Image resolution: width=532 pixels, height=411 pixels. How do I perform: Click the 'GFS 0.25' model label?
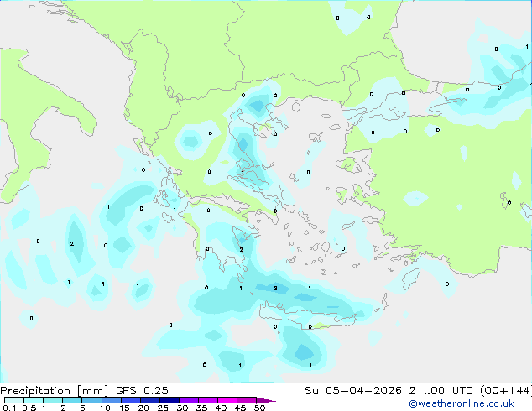pos(142,390)
